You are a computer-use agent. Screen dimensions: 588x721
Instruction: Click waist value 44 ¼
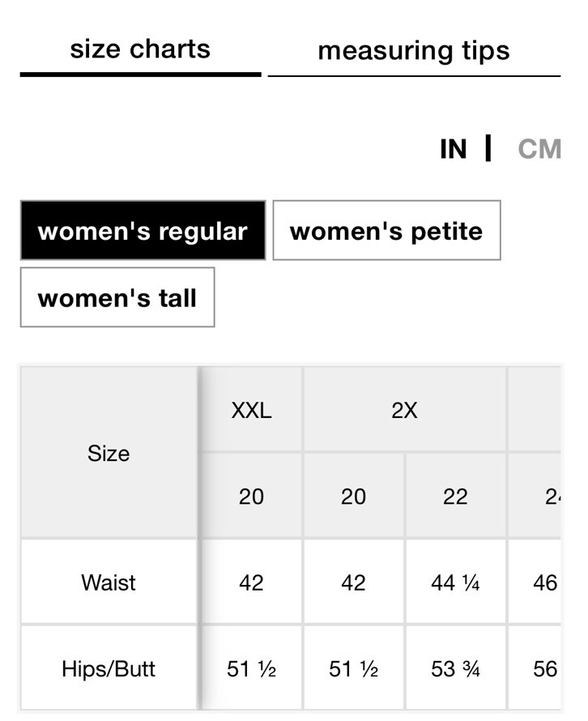pos(456,582)
